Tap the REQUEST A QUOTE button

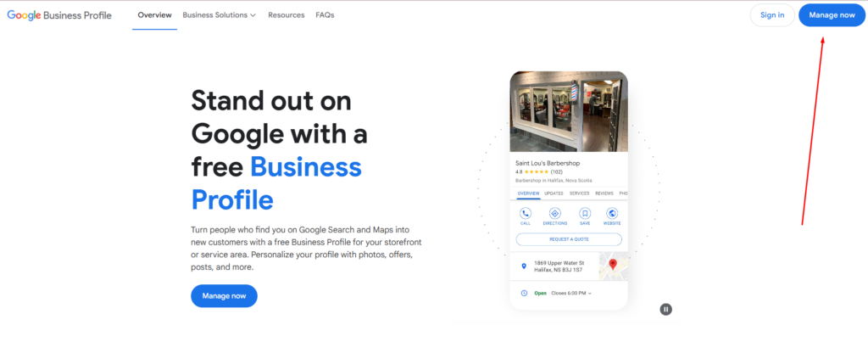569,239
